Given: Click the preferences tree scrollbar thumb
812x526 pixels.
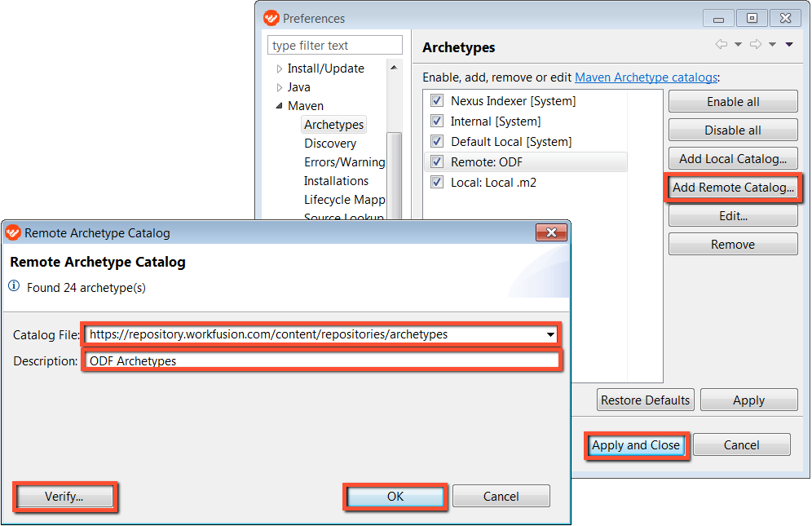Looking at the screenshot, I should coord(394,176).
